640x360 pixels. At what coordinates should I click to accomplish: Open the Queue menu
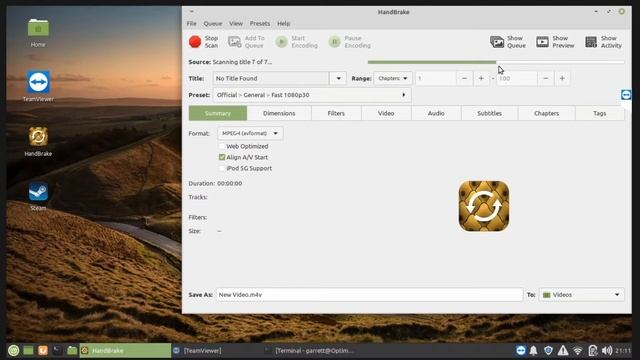213,24
